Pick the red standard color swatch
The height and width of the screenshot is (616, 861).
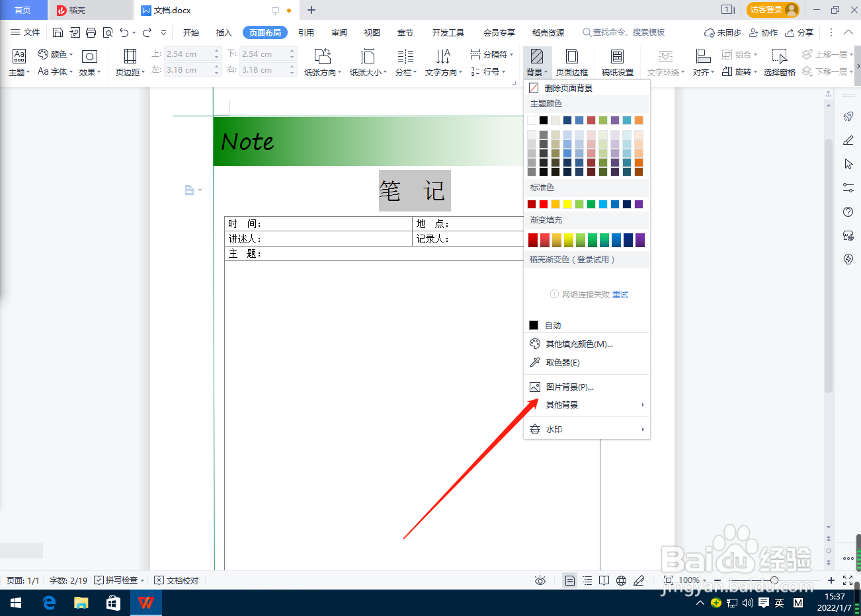click(544, 204)
